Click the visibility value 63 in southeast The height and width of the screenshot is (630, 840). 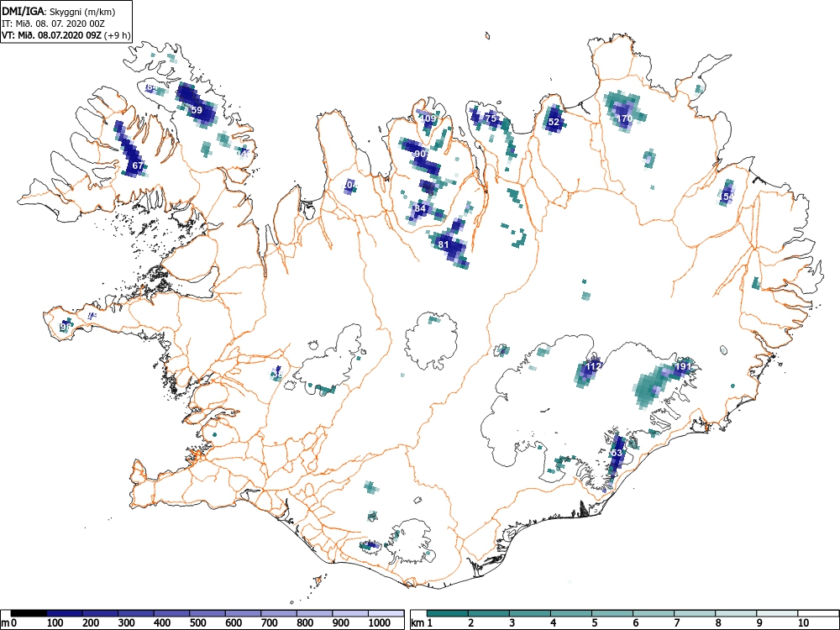point(617,453)
